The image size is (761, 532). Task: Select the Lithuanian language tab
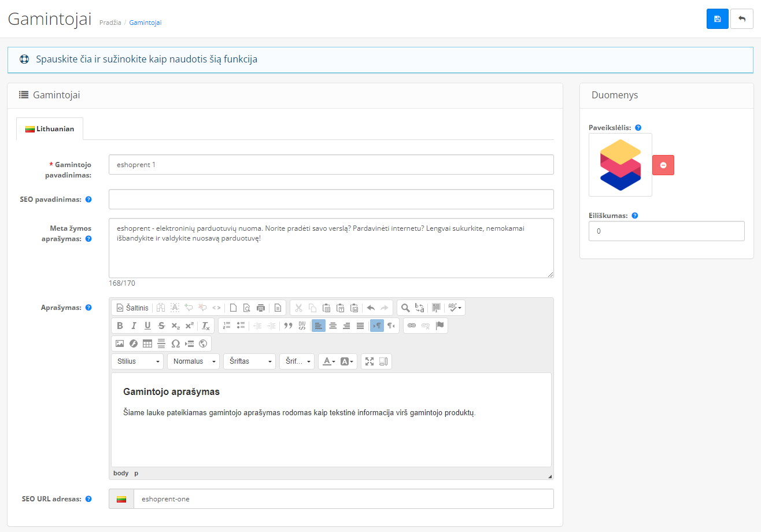50,129
